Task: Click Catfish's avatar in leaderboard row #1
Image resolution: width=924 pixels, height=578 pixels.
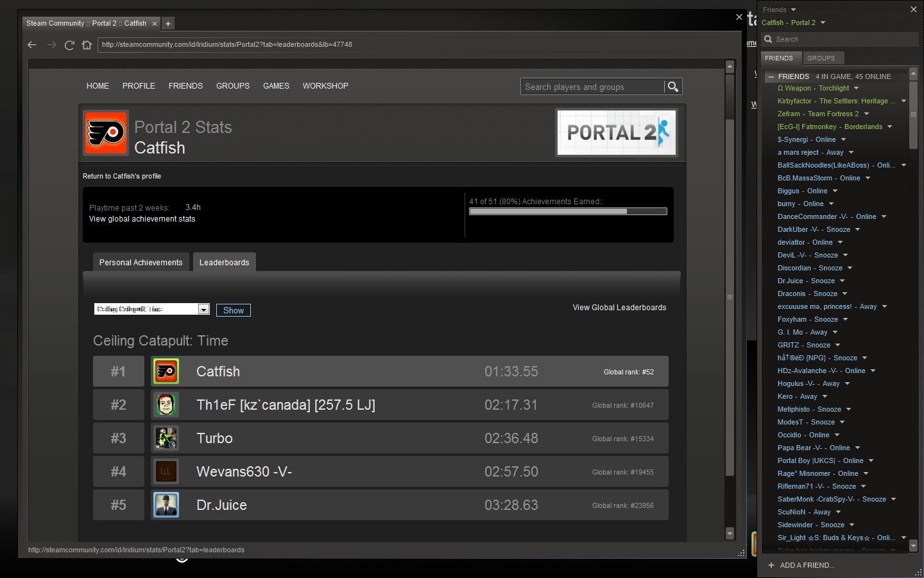Action: pos(166,371)
